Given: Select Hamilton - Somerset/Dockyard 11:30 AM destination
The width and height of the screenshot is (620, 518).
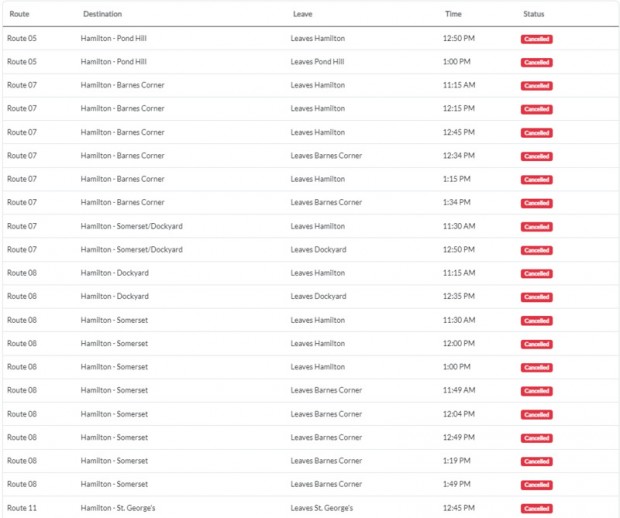Looking at the screenshot, I should click(x=131, y=226).
